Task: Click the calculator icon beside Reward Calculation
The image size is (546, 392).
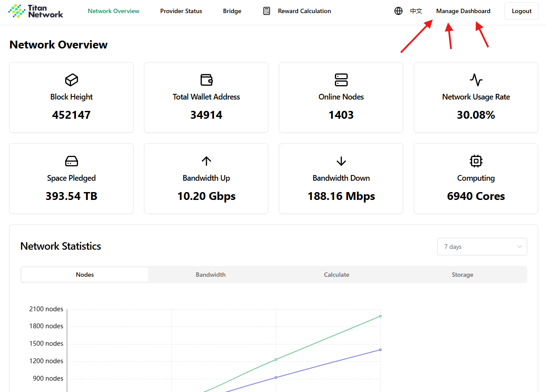Action: click(x=267, y=11)
